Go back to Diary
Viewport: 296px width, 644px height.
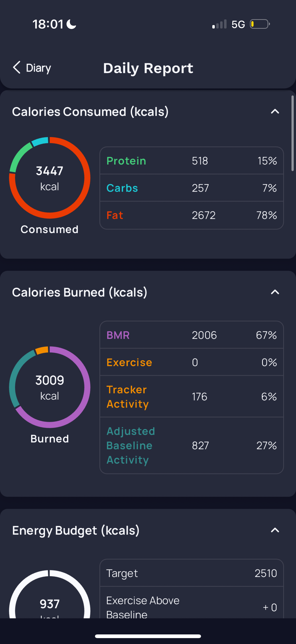pos(32,68)
